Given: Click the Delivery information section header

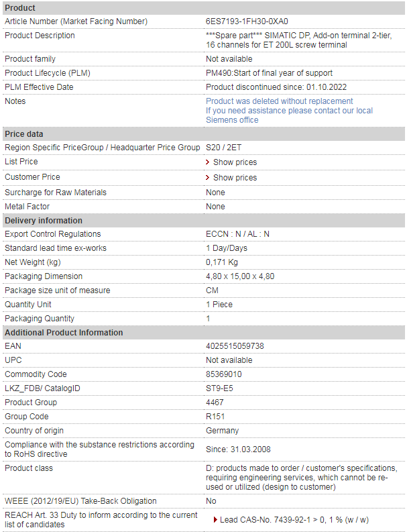Looking at the screenshot, I should pyautogui.click(x=204, y=221).
